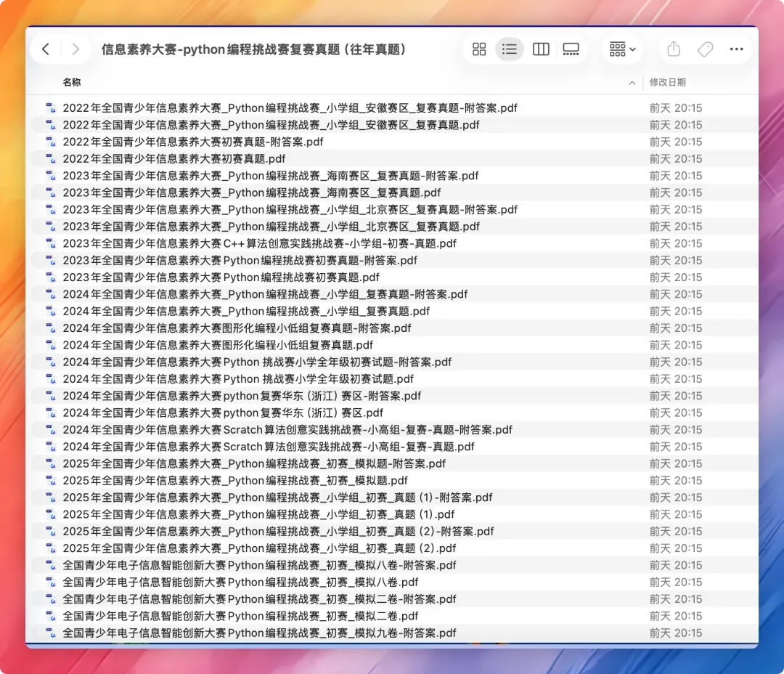Go back with the left chevron
This screenshot has height=674, width=784.
pyautogui.click(x=46, y=49)
